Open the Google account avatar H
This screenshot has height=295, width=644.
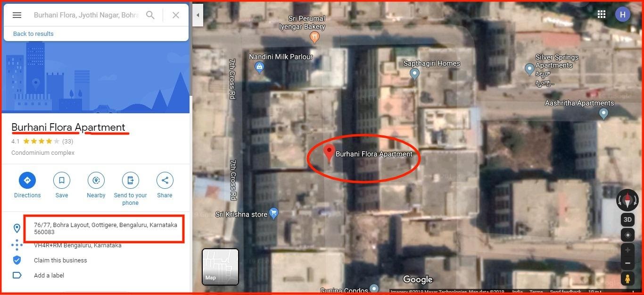623,14
